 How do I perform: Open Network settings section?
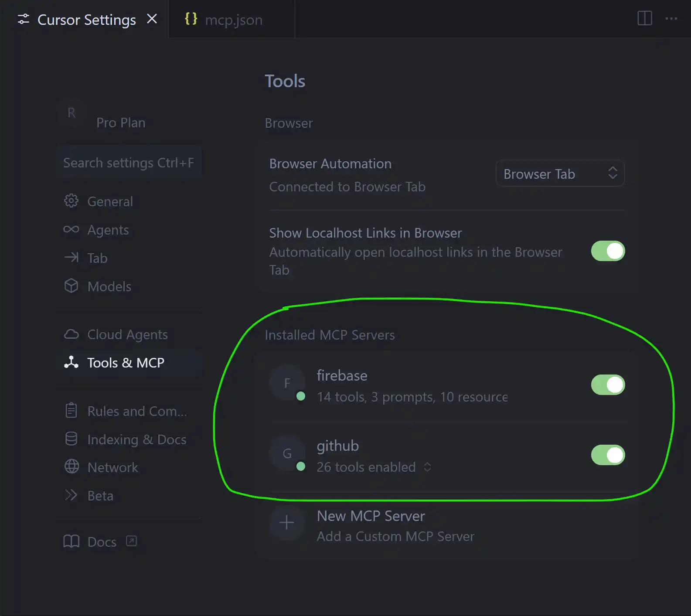(129, 467)
